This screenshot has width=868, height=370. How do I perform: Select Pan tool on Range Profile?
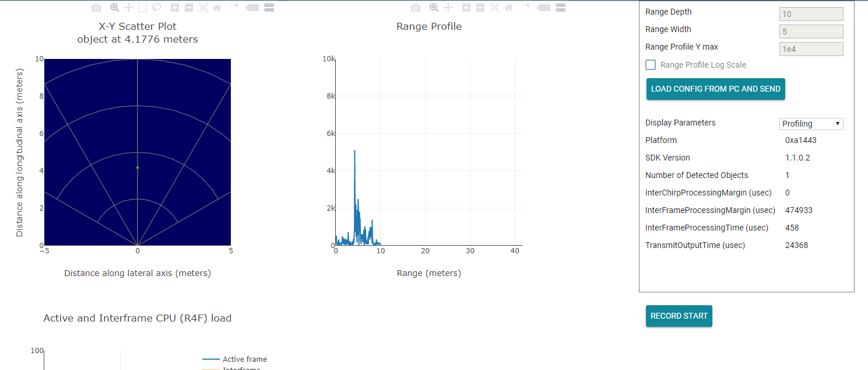pos(448,8)
